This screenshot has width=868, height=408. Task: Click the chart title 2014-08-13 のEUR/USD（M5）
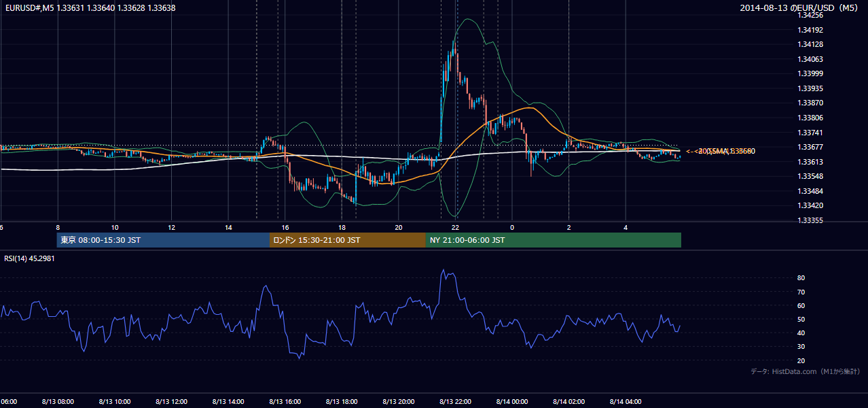799,8
